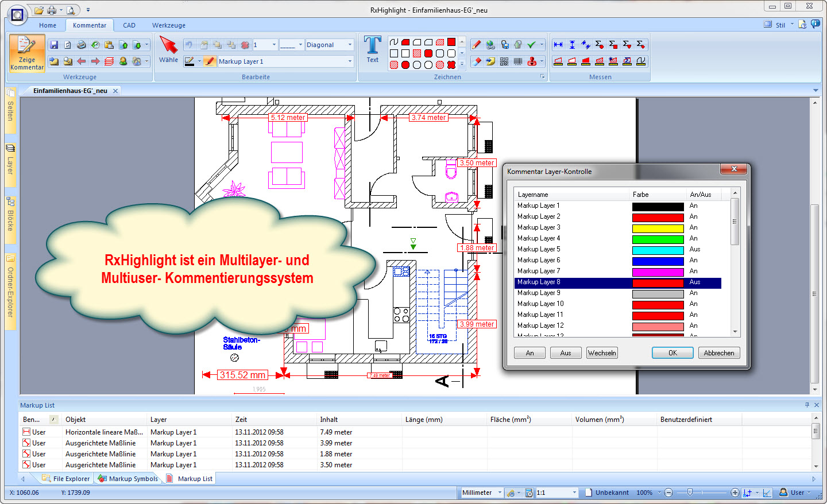Click the yellow swatch of Markup Layer 3
This screenshot has height=504, width=827.
click(658, 228)
